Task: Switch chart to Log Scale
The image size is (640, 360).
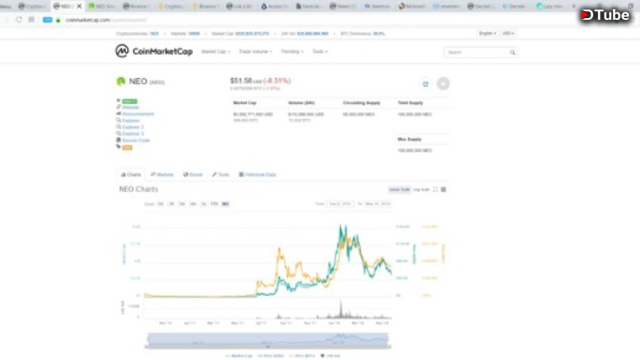Action: [x=421, y=189]
